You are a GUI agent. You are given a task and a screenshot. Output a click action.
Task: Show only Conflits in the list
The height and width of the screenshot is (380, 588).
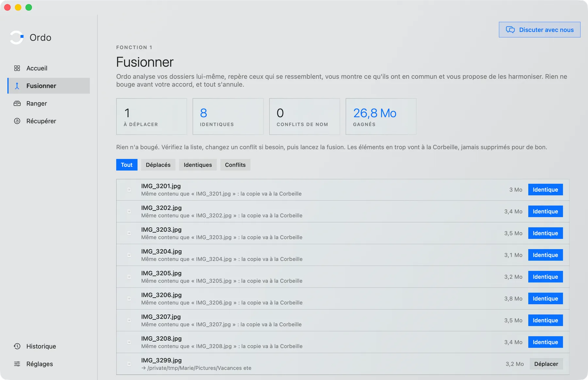[x=235, y=165]
